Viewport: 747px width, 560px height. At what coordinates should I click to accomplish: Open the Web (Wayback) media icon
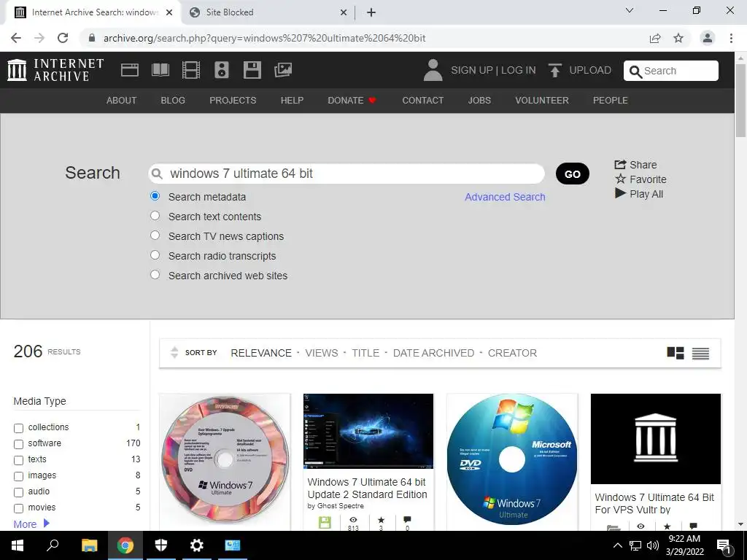point(130,70)
